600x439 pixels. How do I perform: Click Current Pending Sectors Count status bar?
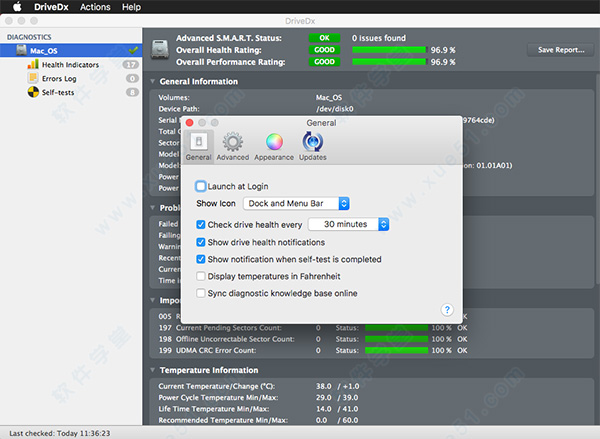pyautogui.click(x=396, y=328)
